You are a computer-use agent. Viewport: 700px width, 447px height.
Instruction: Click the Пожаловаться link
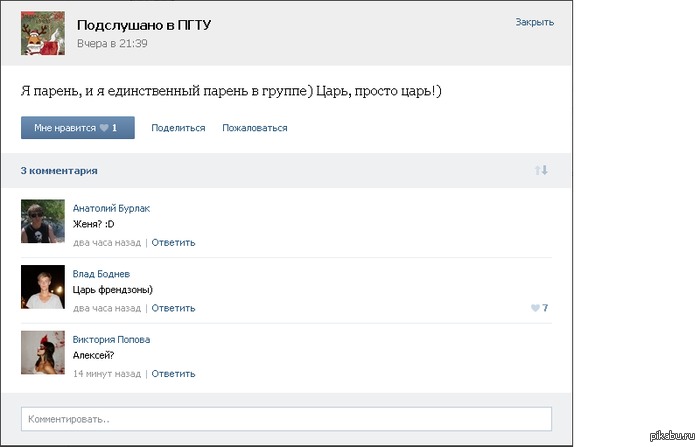[255, 128]
